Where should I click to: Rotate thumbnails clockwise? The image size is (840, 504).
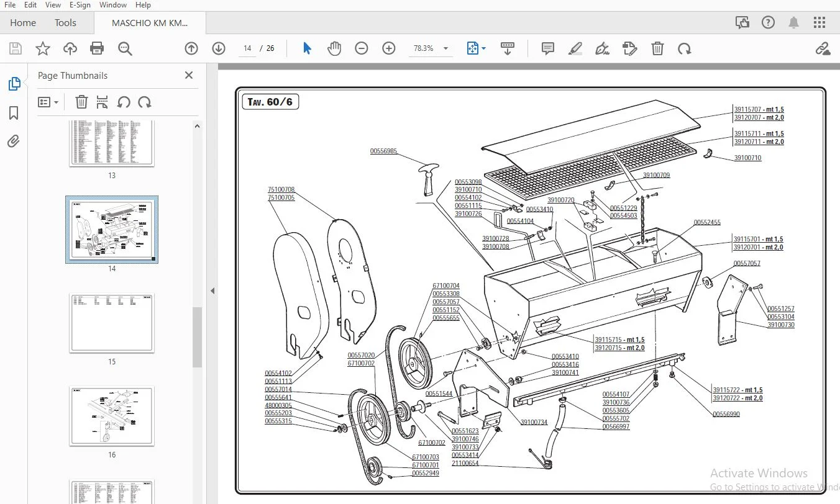click(145, 102)
